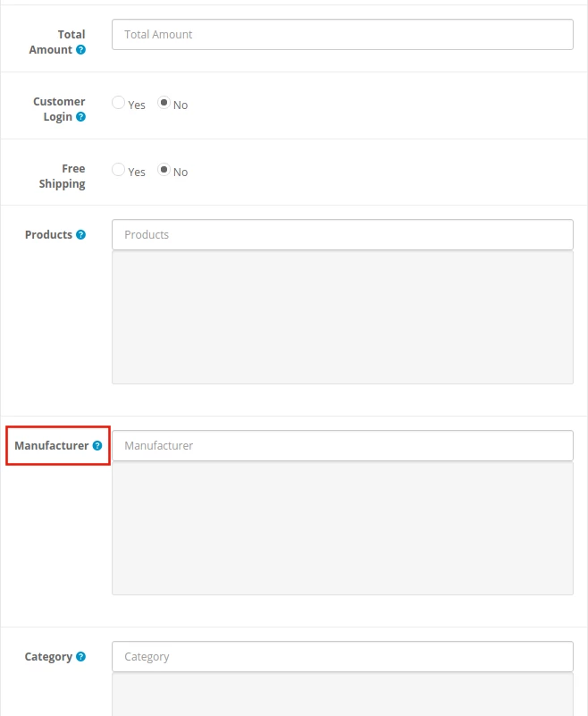This screenshot has height=716, width=588.
Task: Click the Category help icon
Action: click(81, 657)
